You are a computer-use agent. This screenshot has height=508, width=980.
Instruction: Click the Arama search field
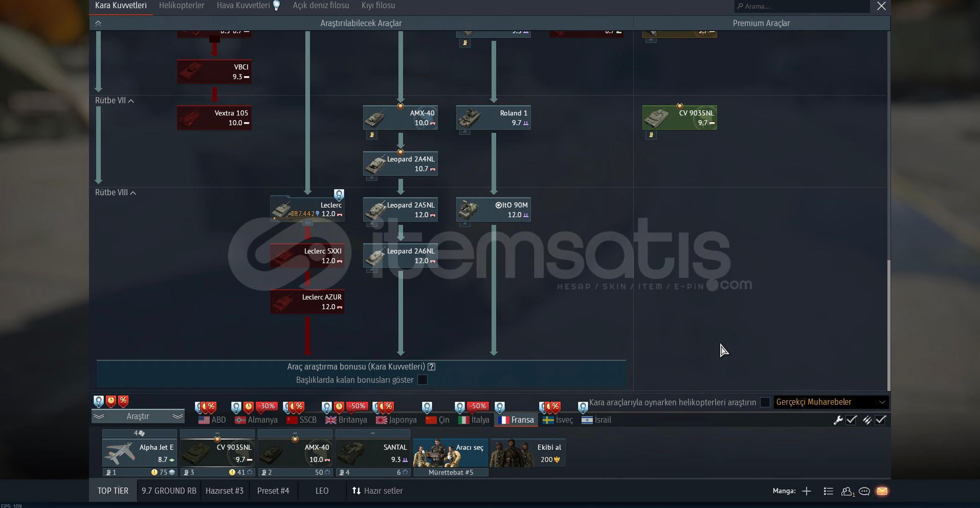coord(802,6)
